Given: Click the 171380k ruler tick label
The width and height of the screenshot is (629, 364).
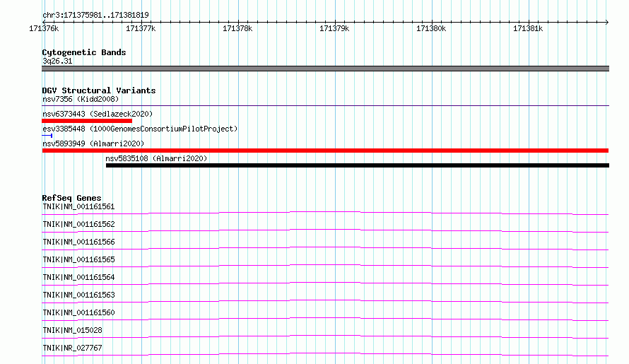Looking at the screenshot, I should point(431,28).
